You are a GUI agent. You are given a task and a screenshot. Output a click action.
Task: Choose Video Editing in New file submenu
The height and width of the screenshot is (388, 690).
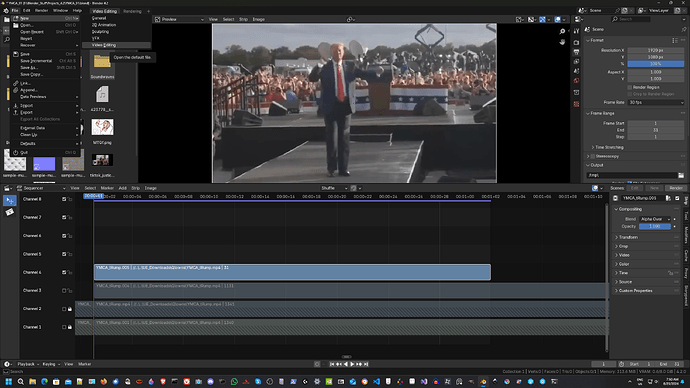click(x=117, y=45)
